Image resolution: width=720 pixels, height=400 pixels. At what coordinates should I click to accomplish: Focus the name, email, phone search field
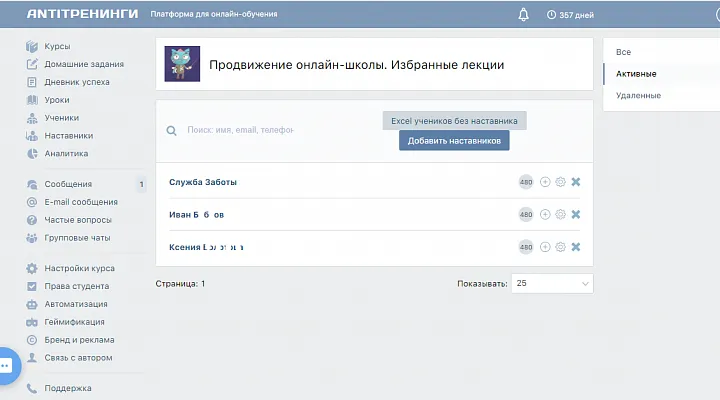point(240,130)
